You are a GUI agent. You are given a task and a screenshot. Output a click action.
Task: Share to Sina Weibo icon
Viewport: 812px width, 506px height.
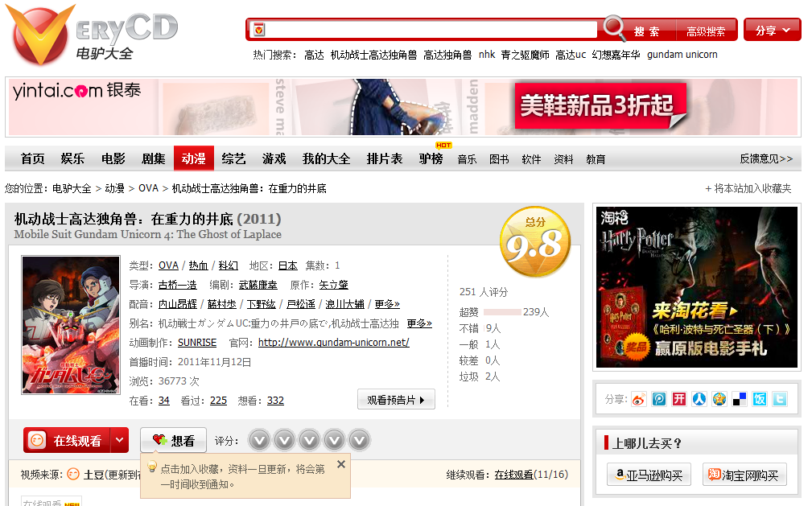click(638, 399)
